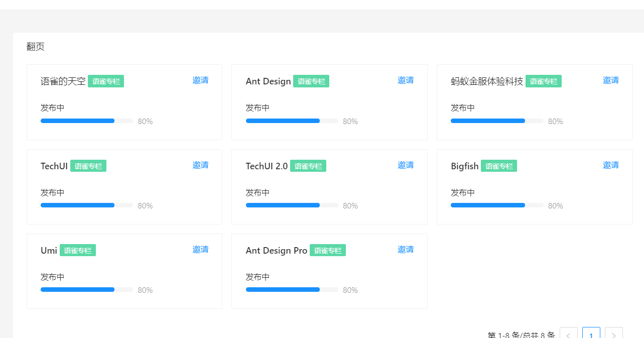
Task: Click progress bar in Bigfish card
Action: click(497, 205)
